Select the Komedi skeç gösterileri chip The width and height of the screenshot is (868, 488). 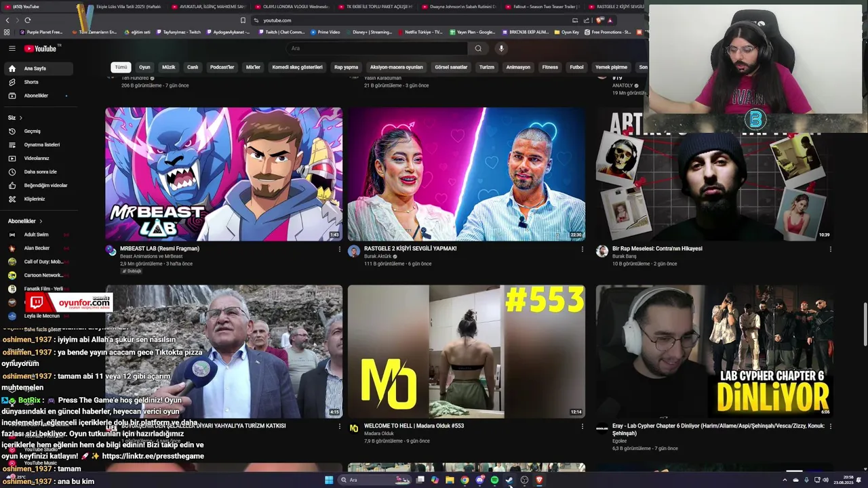coord(297,67)
